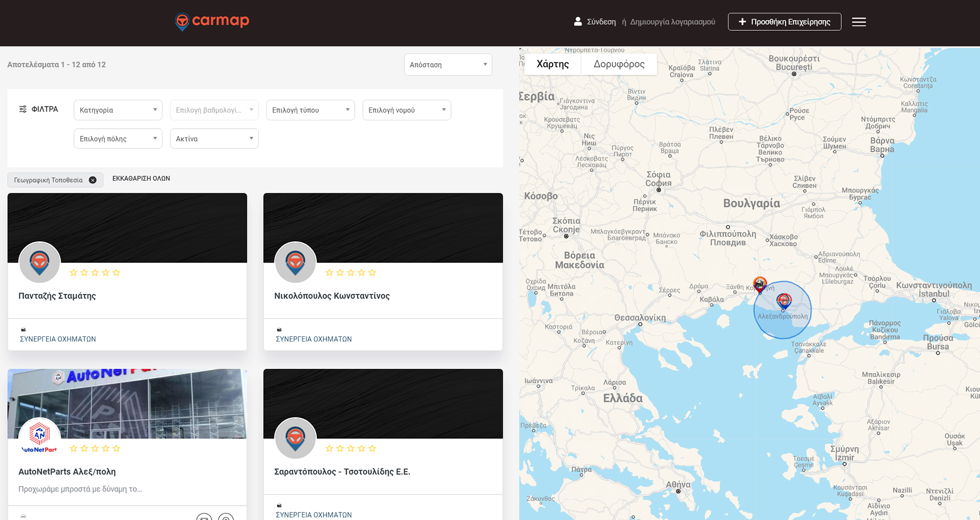980x520 pixels.
Task: Open the Απόσταση sort dropdown
Action: point(448,65)
